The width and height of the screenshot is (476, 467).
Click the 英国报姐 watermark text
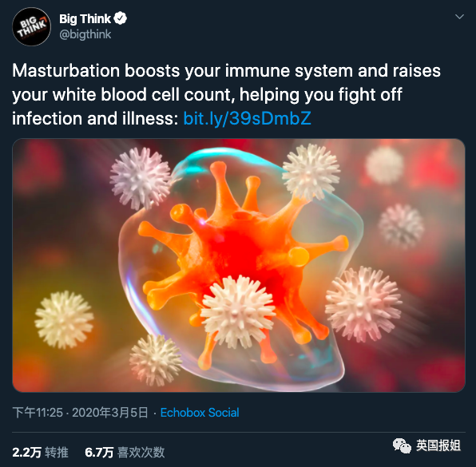coord(438,445)
